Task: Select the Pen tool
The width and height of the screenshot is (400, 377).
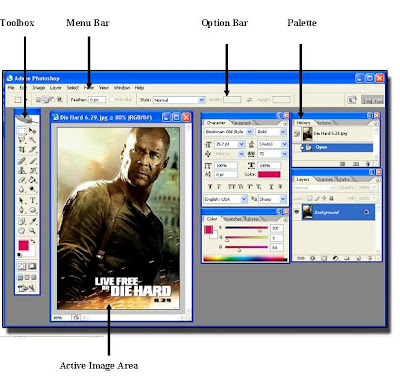Action: [22, 210]
